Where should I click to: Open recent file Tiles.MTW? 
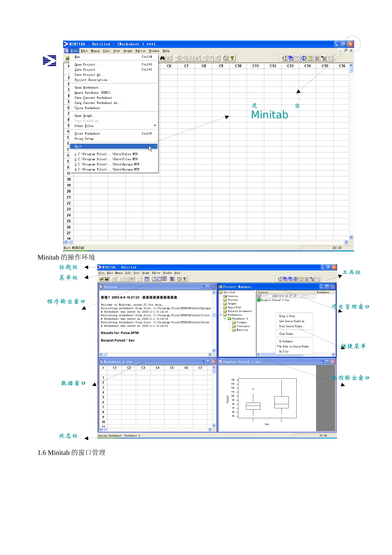pos(113,159)
